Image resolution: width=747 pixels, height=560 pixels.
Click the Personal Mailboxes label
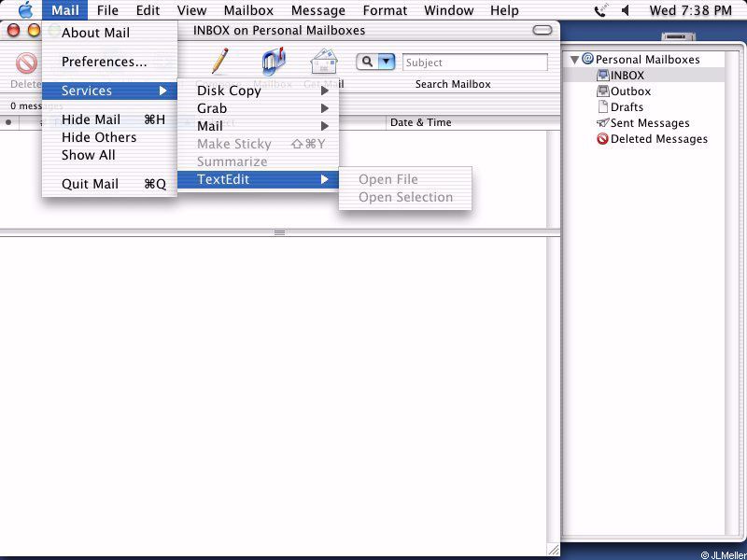[x=647, y=60]
